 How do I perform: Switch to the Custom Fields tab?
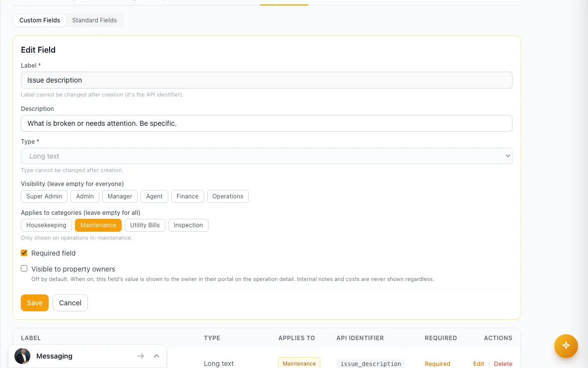tap(40, 20)
